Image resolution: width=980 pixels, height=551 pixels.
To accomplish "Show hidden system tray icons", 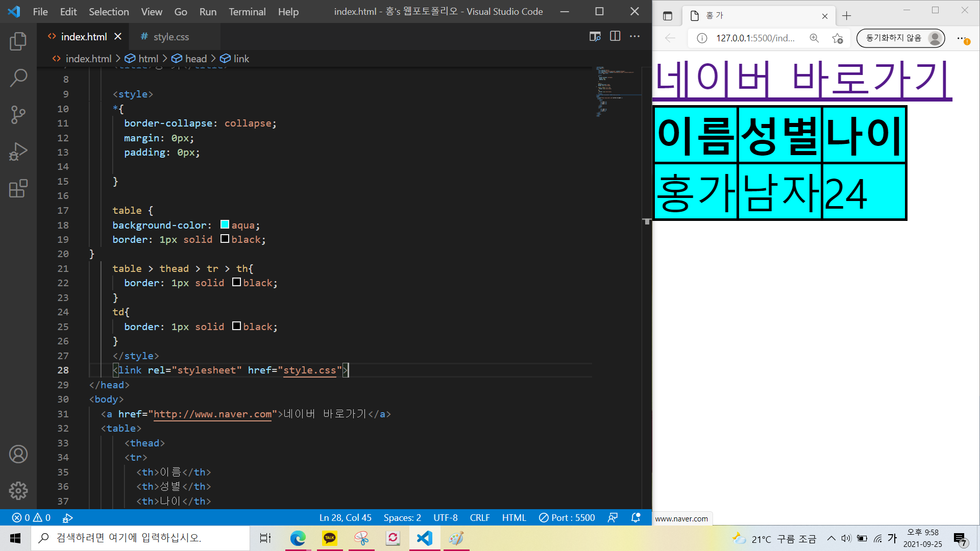I will pyautogui.click(x=831, y=538).
